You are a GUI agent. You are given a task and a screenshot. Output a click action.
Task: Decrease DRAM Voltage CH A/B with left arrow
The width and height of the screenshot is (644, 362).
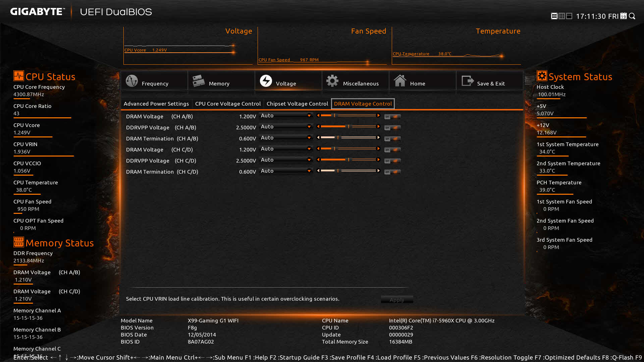pos(318,116)
